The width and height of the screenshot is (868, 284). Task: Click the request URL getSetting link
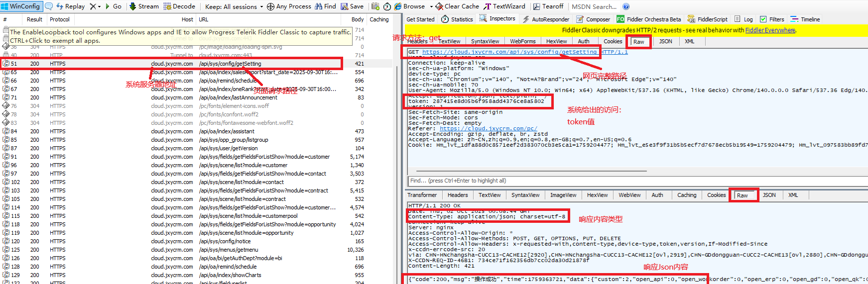coord(509,52)
